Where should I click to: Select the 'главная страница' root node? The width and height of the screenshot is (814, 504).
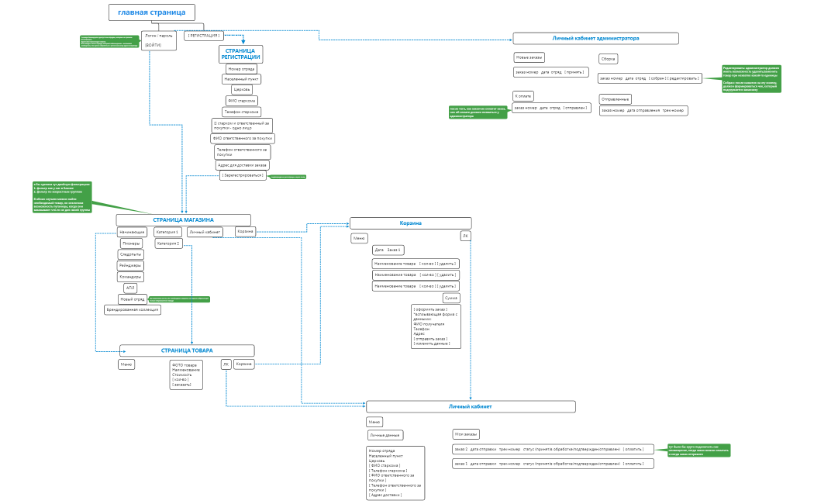(151, 12)
